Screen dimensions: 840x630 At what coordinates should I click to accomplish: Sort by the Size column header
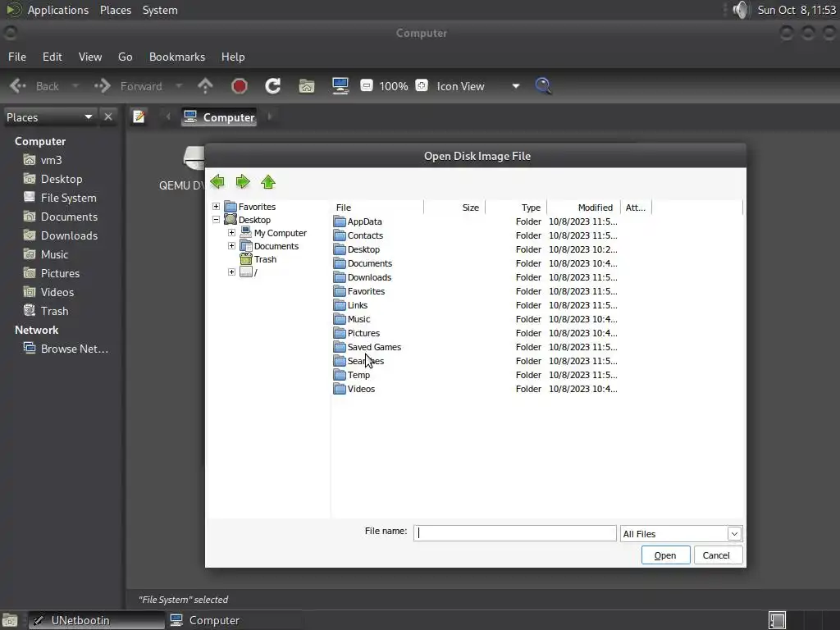tap(454, 208)
